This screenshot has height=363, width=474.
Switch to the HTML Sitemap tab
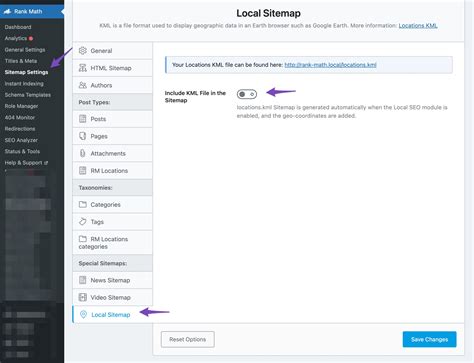[113, 68]
